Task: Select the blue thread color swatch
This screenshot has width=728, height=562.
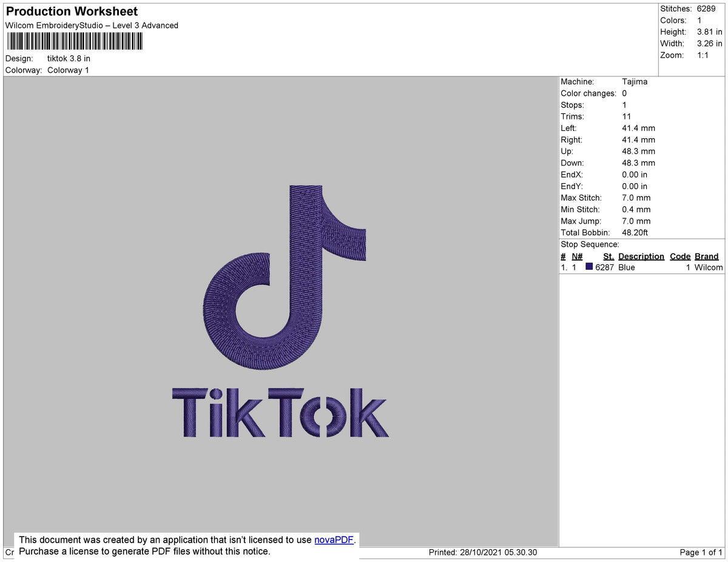Action: pyautogui.click(x=589, y=267)
